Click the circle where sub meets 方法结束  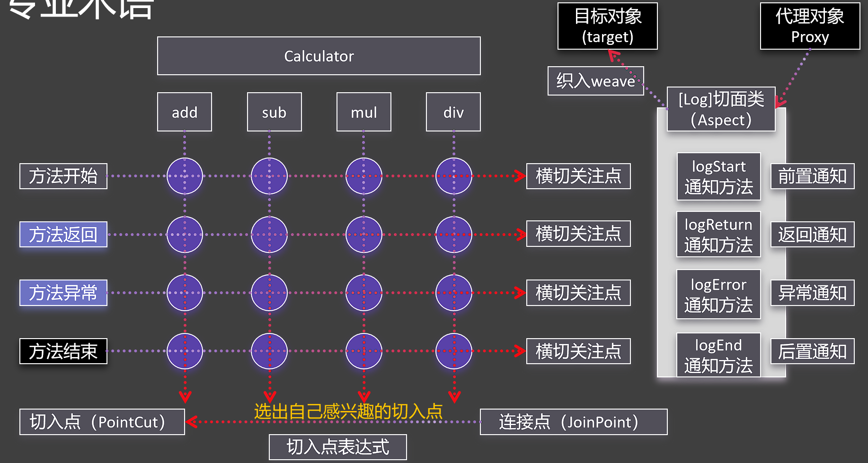pyautogui.click(x=269, y=351)
